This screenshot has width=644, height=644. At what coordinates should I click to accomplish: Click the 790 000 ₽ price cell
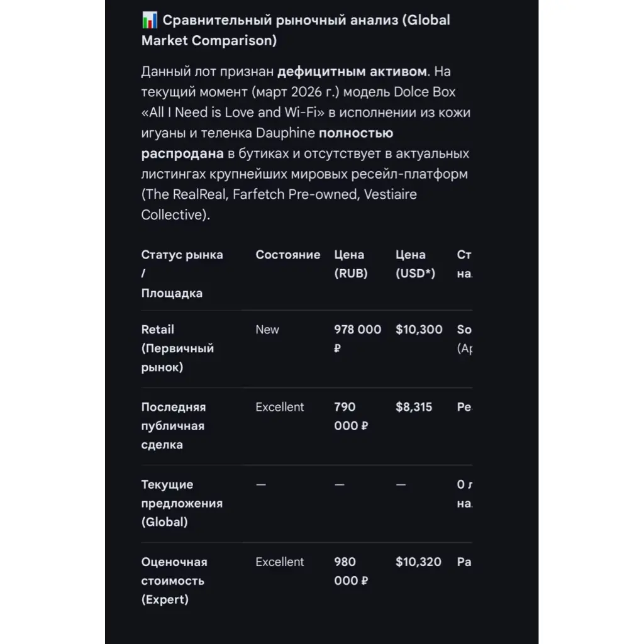(350, 416)
